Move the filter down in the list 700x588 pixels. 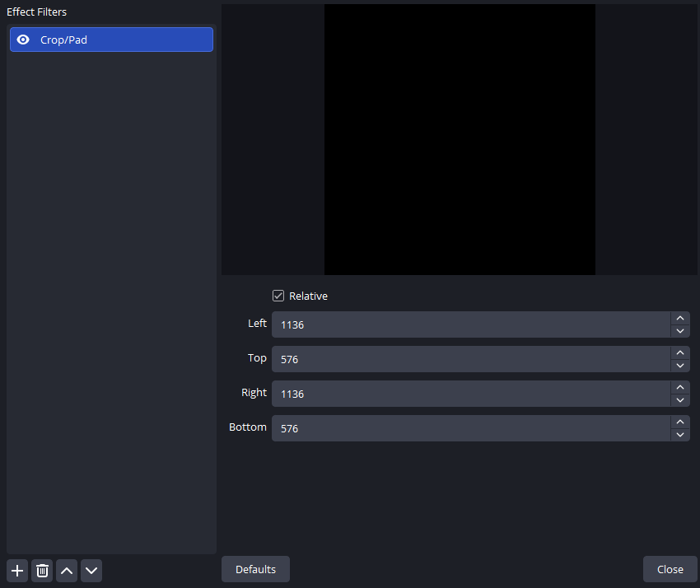91,571
